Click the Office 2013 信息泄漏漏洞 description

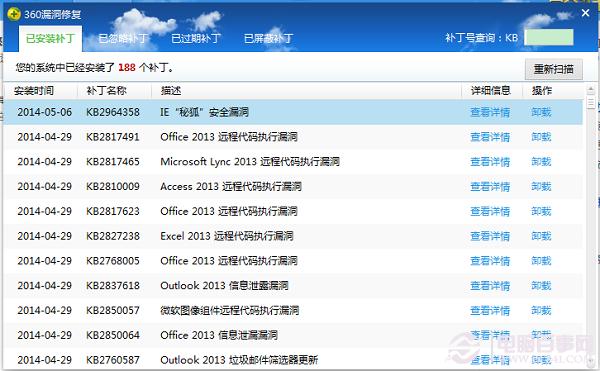tap(219, 335)
